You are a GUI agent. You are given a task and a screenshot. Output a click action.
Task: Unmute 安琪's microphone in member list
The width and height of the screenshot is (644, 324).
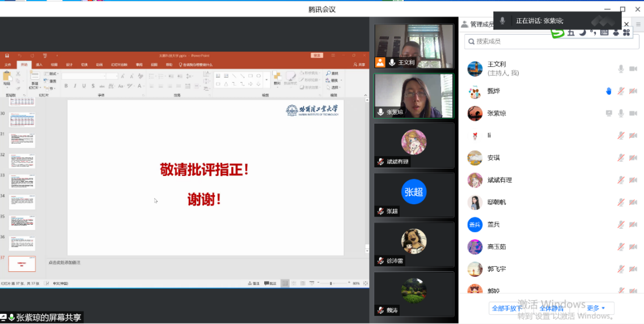point(621,158)
